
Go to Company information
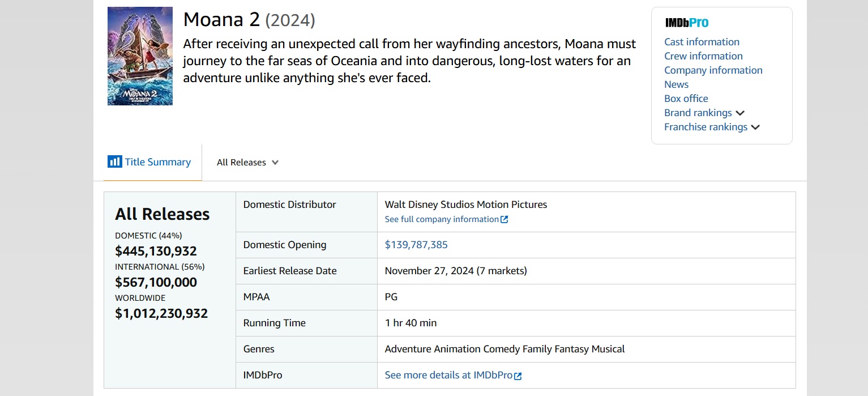[x=713, y=70]
